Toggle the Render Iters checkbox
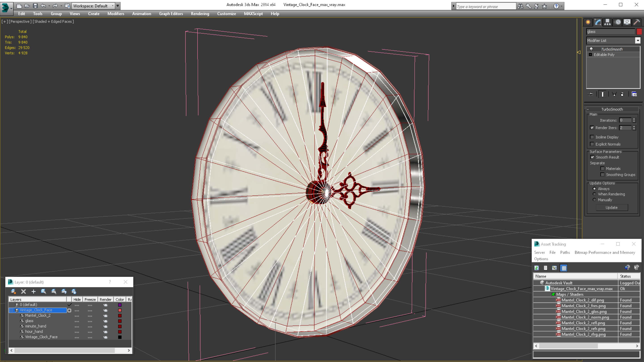The image size is (644, 362). click(592, 127)
